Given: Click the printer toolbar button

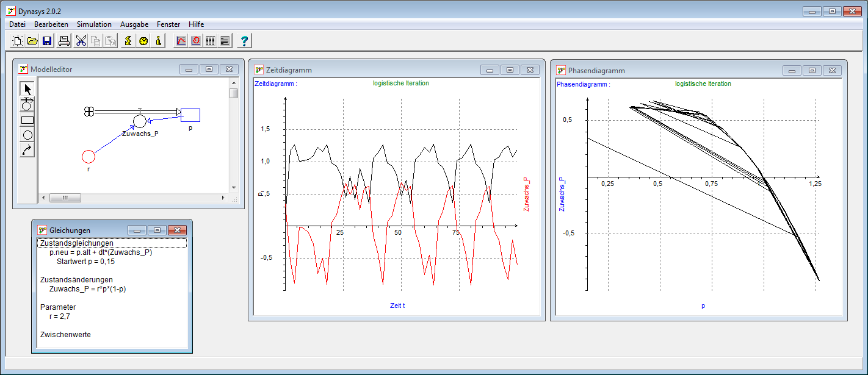Looking at the screenshot, I should point(63,41).
